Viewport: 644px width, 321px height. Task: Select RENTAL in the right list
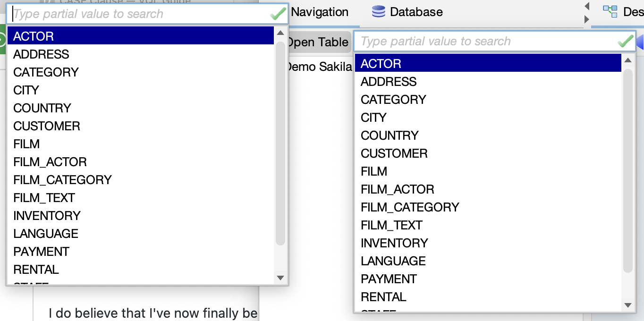(x=488, y=296)
